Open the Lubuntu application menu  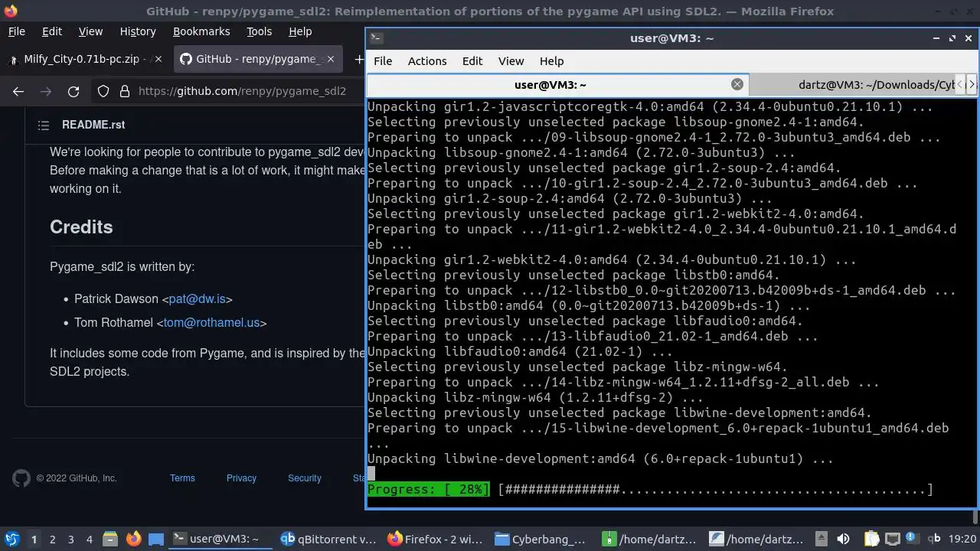(x=11, y=539)
